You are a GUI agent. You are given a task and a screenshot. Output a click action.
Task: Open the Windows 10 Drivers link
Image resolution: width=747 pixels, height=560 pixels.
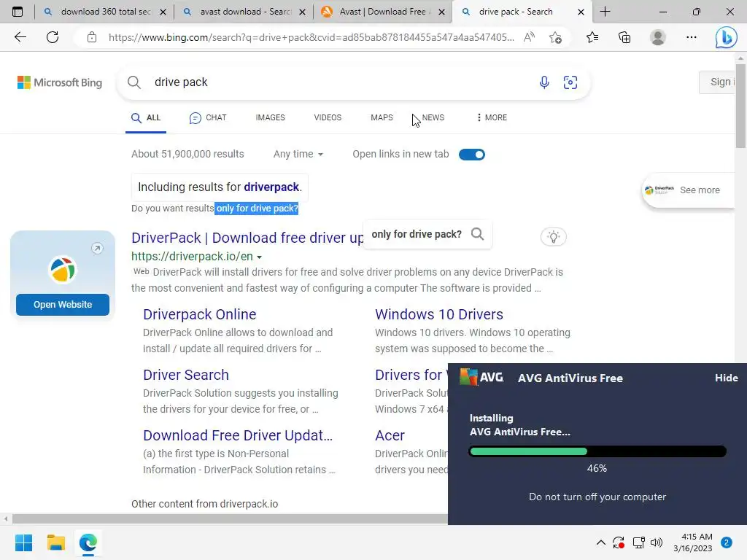pos(438,314)
